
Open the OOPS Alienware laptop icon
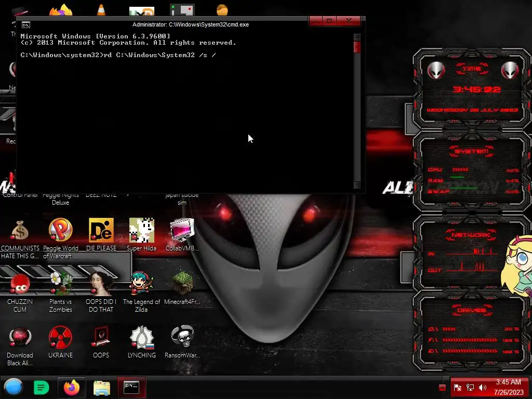pos(101,342)
